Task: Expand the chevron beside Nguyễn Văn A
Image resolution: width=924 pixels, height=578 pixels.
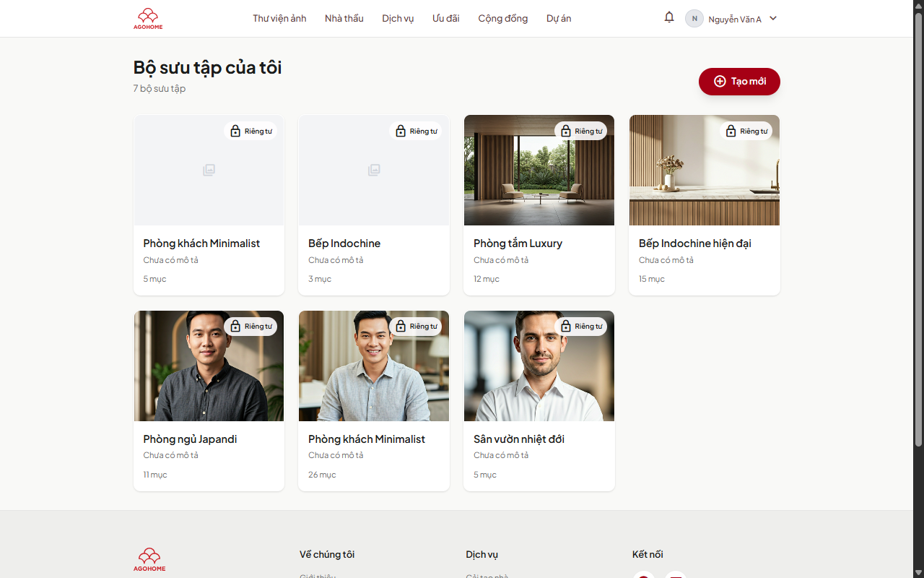Action: pos(773,19)
